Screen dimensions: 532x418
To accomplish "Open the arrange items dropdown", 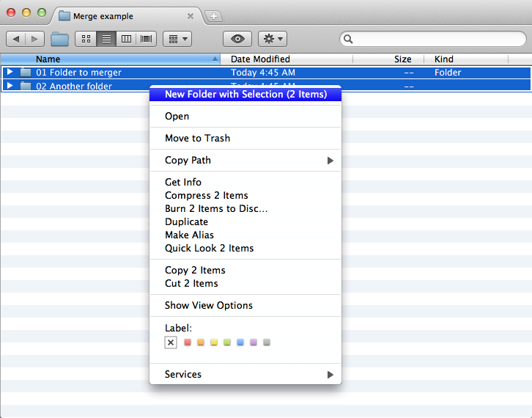I will tap(177, 39).
